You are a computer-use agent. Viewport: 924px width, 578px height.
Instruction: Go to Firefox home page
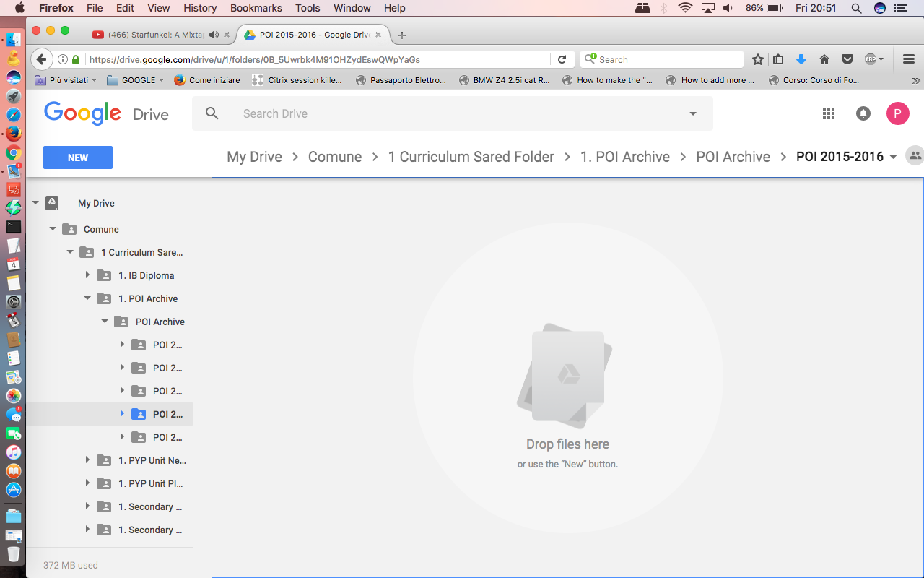pos(824,59)
